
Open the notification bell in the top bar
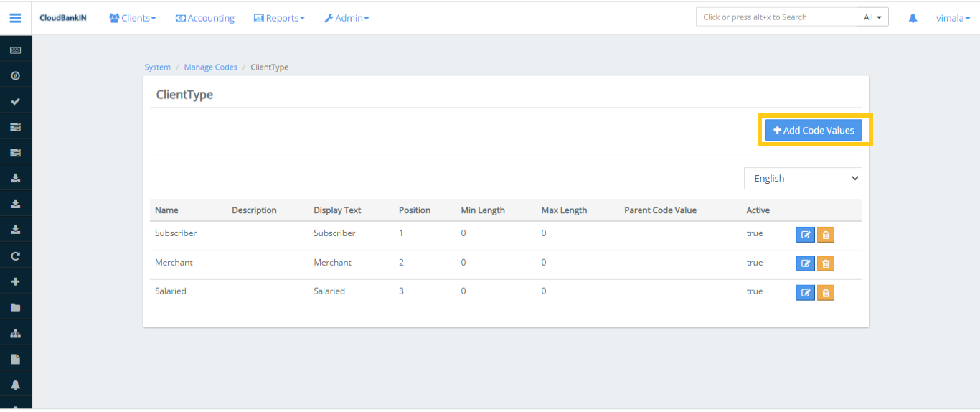[913, 18]
